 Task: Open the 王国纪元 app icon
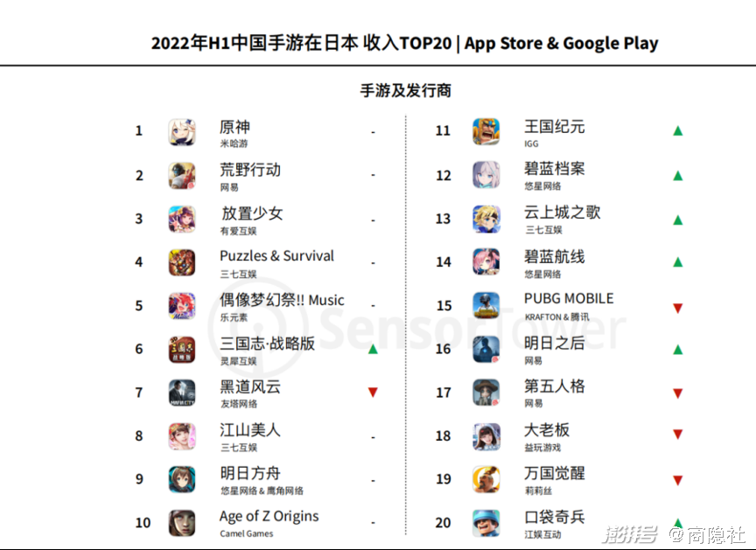pyautogui.click(x=486, y=132)
